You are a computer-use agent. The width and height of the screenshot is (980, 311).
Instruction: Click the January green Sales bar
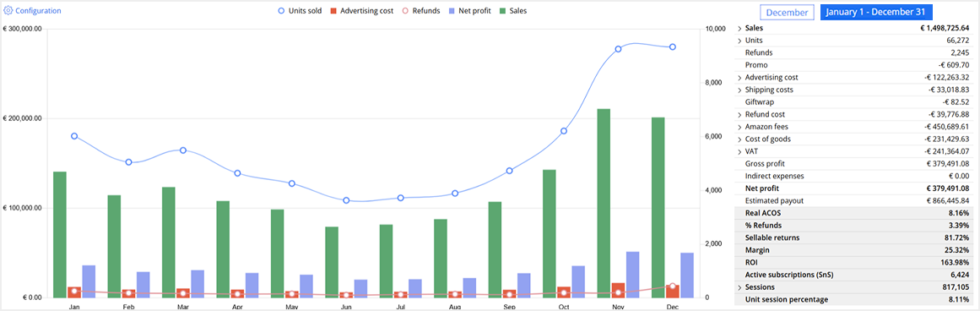[60, 235]
